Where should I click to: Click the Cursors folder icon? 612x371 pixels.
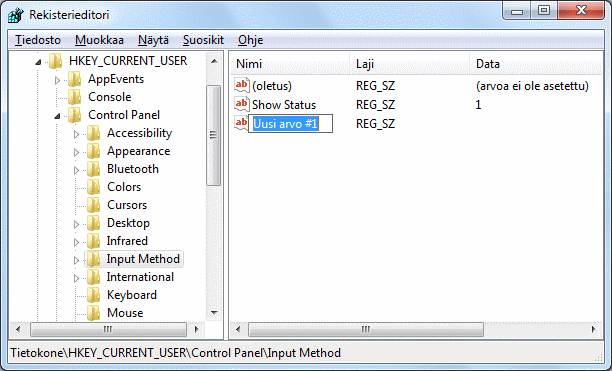pyautogui.click(x=93, y=205)
